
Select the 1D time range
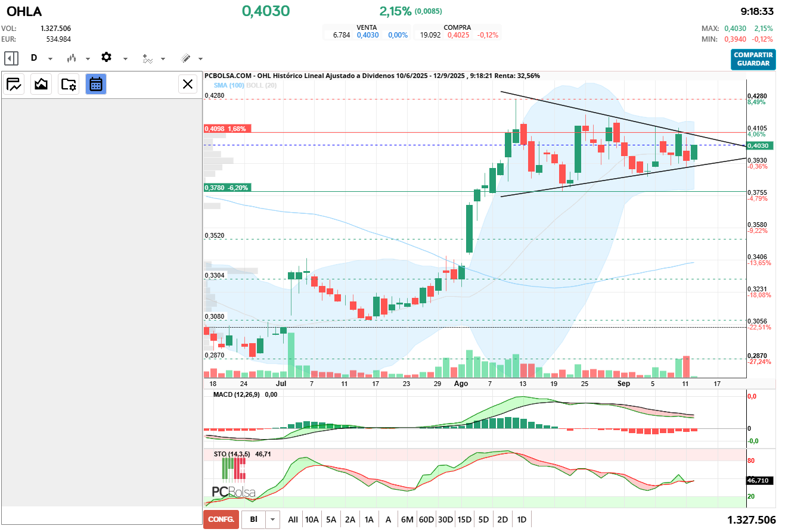pyautogui.click(x=522, y=519)
